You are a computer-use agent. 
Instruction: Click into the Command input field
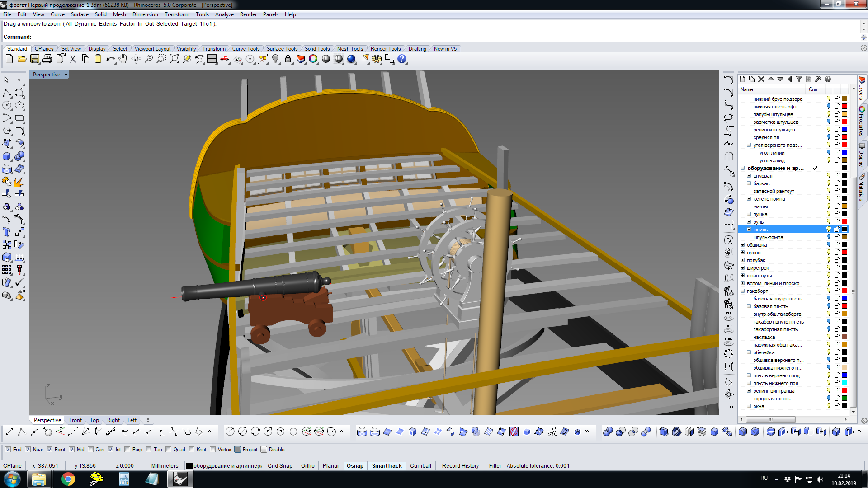click(445, 37)
